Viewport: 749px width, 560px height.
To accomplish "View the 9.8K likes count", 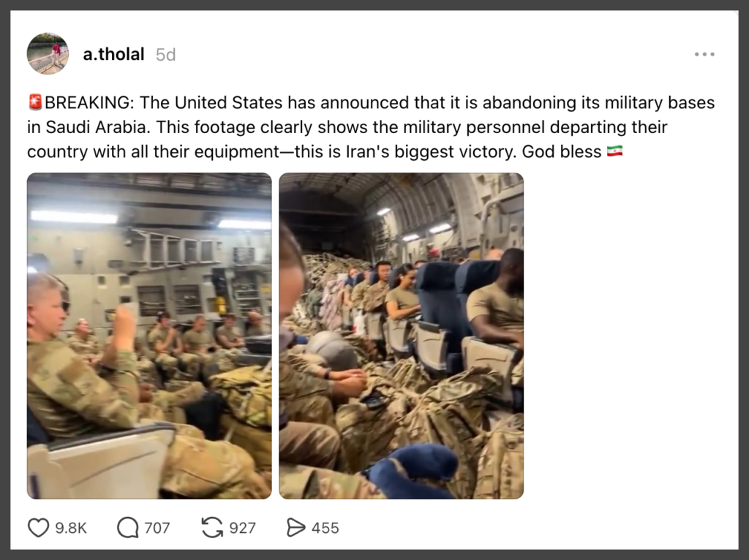I will coord(71,528).
